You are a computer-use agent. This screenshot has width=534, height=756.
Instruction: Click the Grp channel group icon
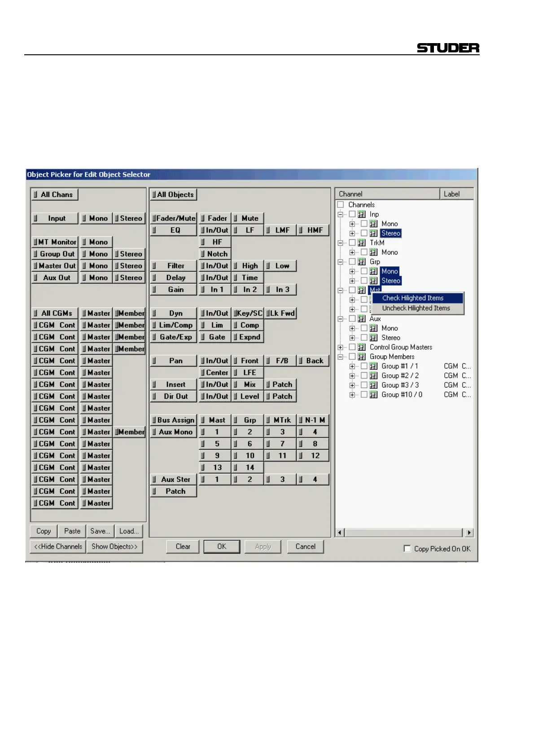[x=362, y=262]
